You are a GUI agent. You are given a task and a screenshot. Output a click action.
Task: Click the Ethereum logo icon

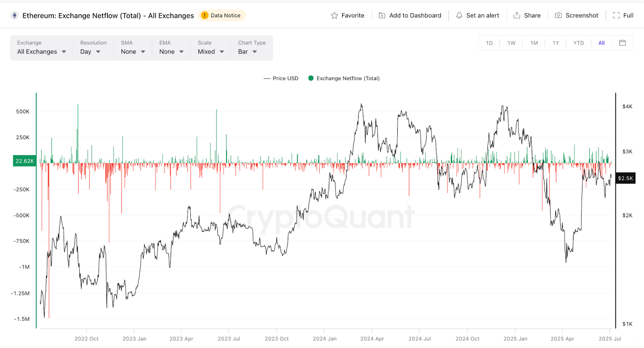pyautogui.click(x=14, y=15)
